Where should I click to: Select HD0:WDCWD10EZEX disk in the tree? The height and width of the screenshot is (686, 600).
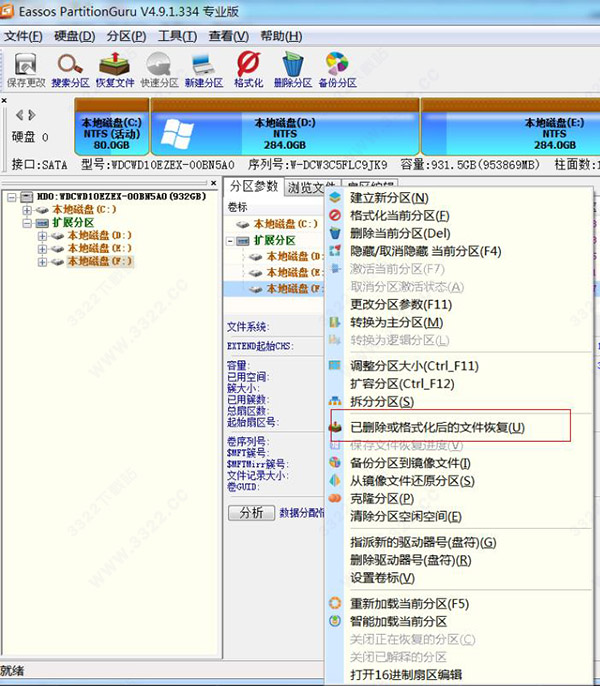pyautogui.click(x=121, y=196)
